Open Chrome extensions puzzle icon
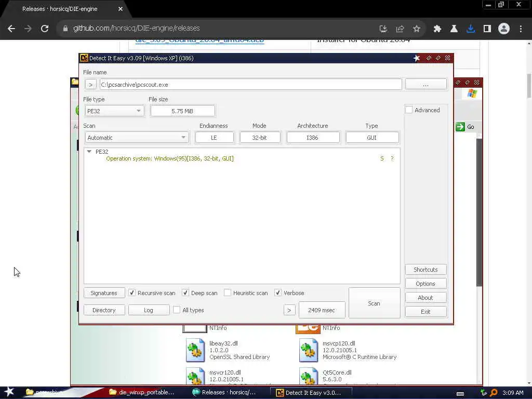This screenshot has width=532, height=399. click(437, 29)
